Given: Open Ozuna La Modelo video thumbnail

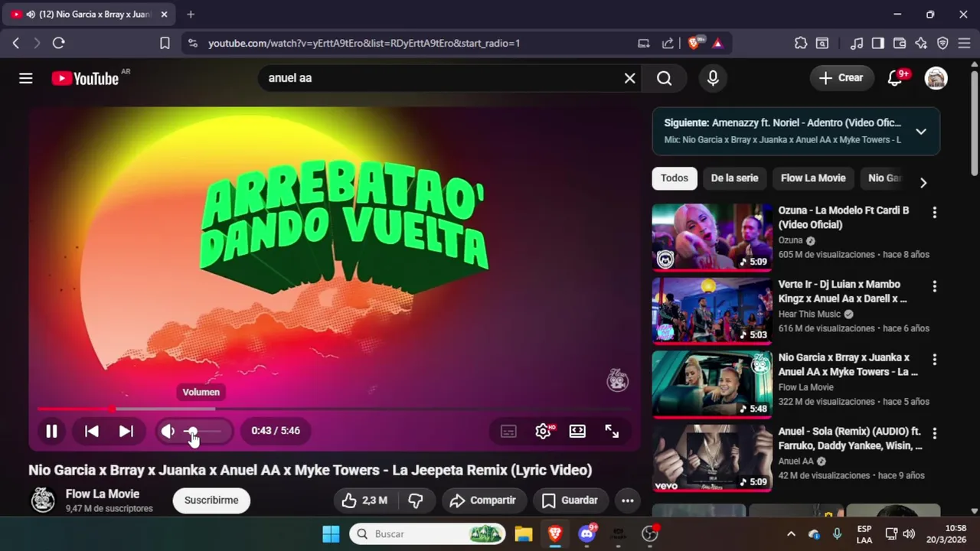Looking at the screenshot, I should tap(712, 236).
